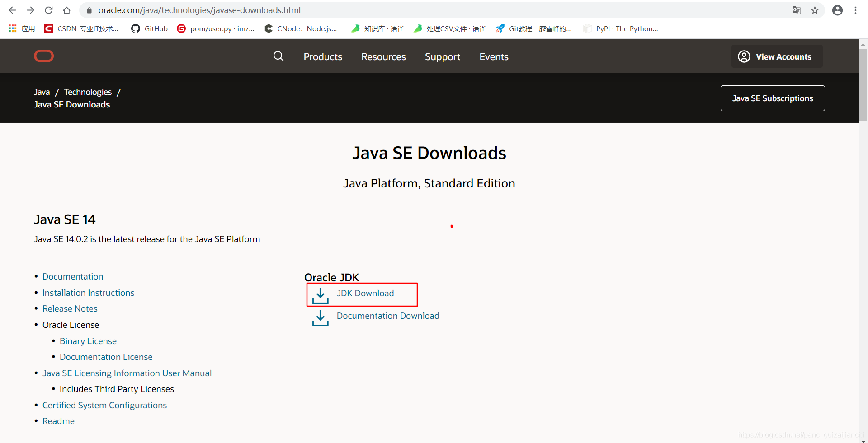Open the Binary License link

(88, 341)
